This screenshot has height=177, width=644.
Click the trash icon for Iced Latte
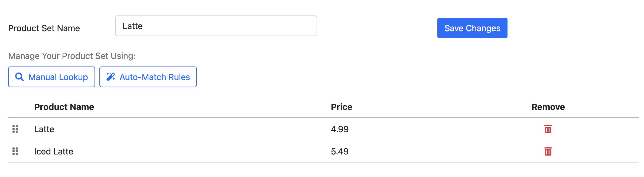coord(548,151)
